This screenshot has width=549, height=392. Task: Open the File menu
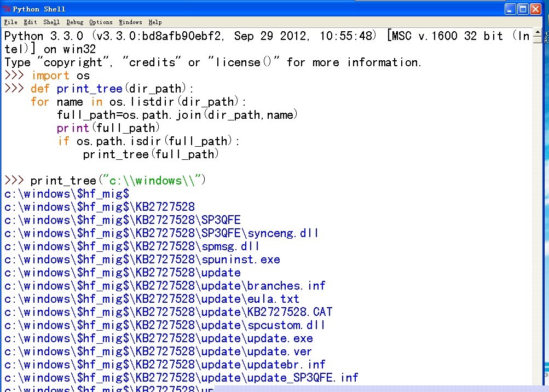pos(10,22)
